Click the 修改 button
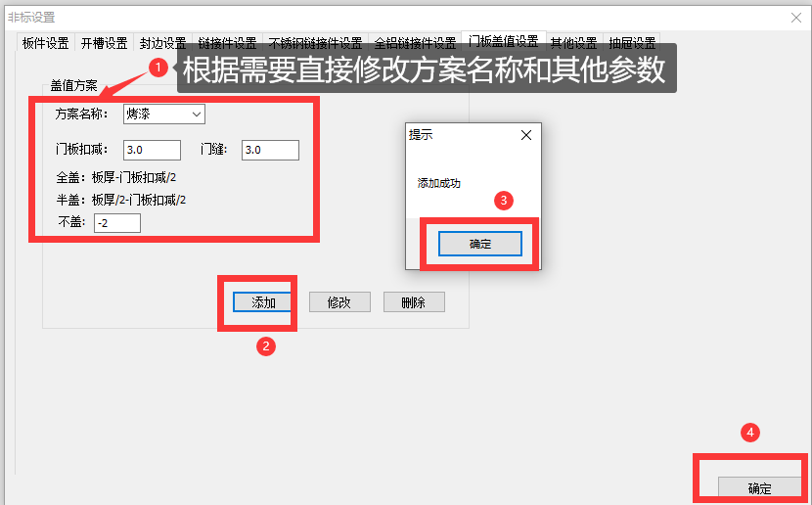 tap(339, 302)
